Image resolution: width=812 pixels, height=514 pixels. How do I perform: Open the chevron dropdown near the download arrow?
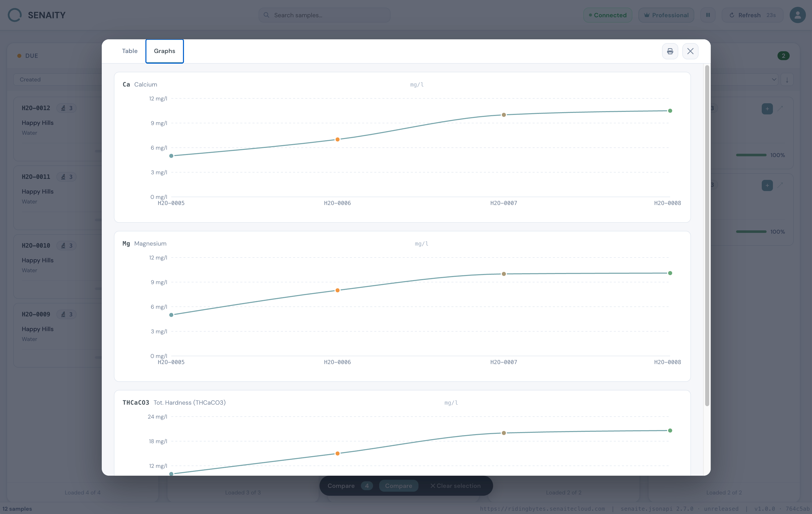774,80
